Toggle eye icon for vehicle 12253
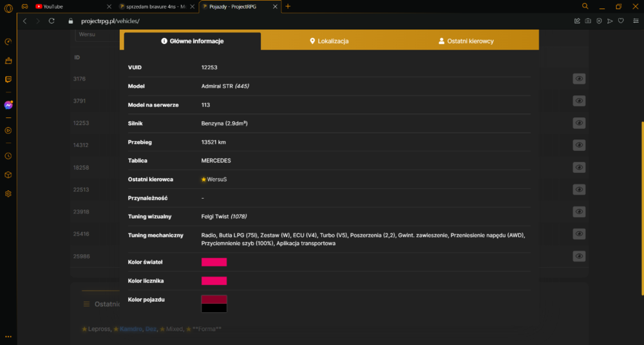The height and width of the screenshot is (345, 644). pyautogui.click(x=579, y=123)
